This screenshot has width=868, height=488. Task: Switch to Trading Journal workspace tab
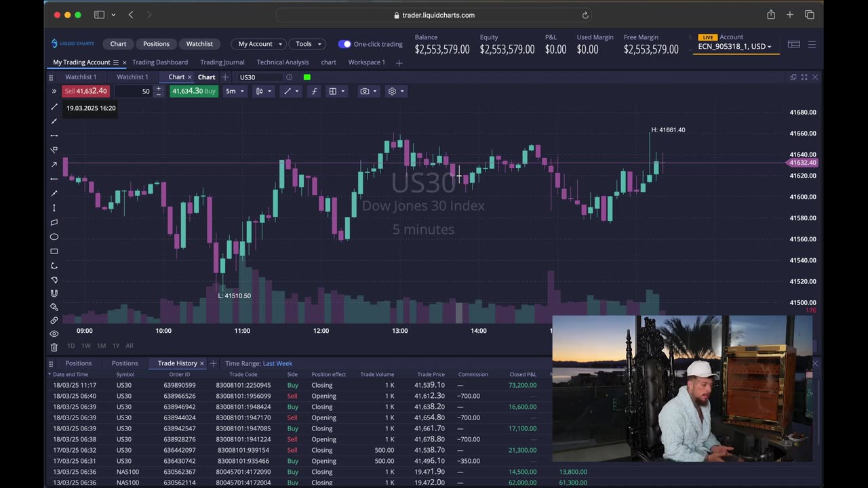(x=222, y=62)
